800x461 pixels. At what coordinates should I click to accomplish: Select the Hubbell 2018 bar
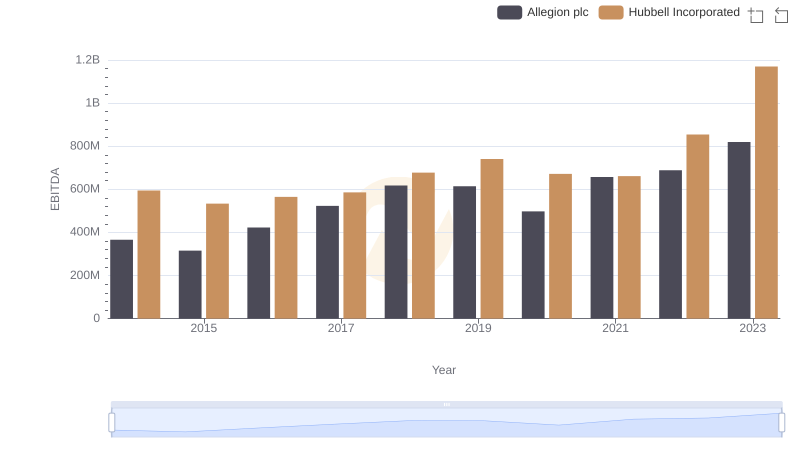pos(423,245)
